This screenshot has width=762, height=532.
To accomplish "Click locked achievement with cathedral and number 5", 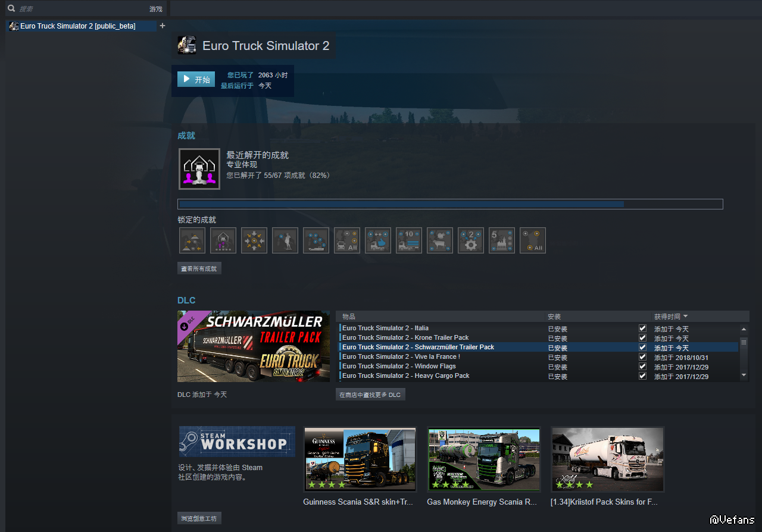I will click(x=502, y=240).
